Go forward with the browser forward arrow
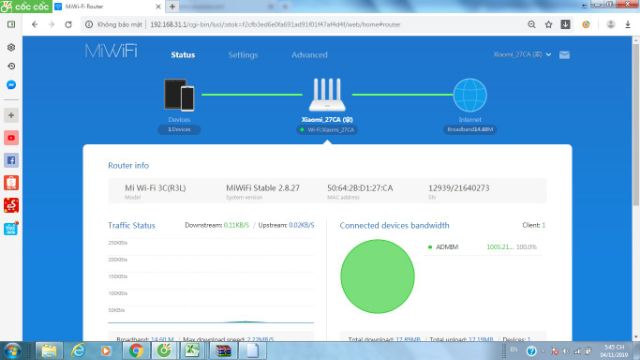Viewport: 640px width, 360px height. pyautogui.click(x=51, y=24)
